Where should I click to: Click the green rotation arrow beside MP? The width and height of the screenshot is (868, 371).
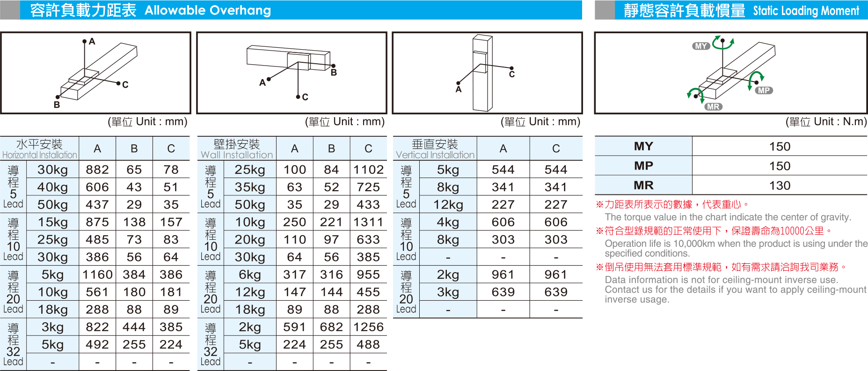pos(754,80)
